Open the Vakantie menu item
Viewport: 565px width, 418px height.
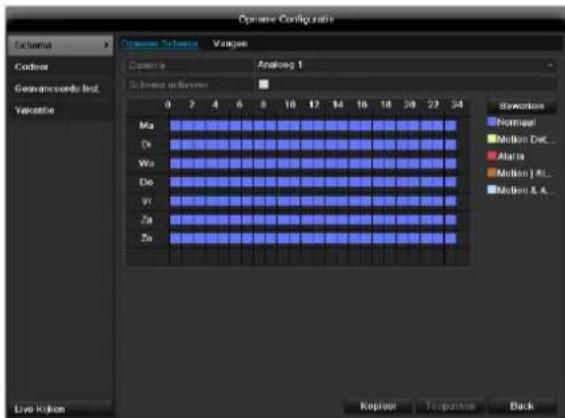click(x=60, y=110)
